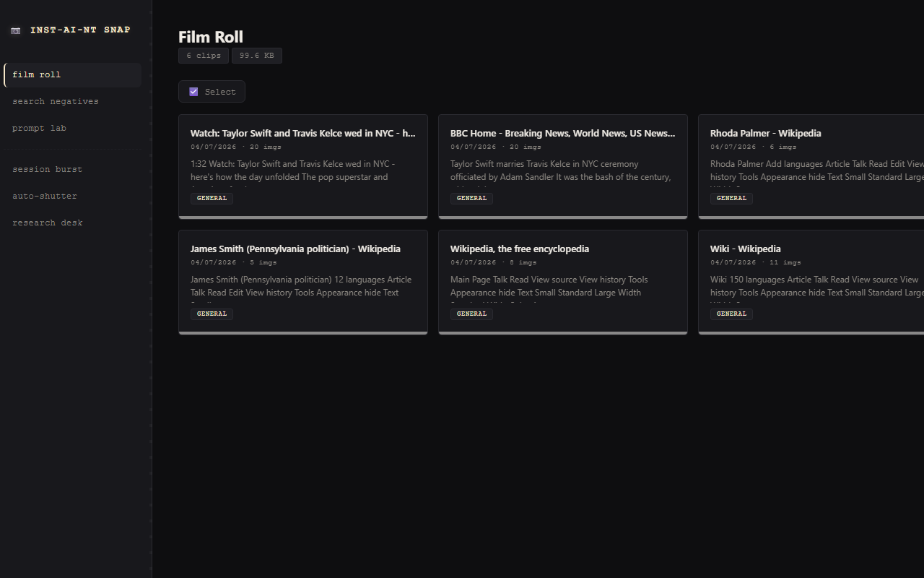
Task: Open Taylor Swift and Travis Kelce clip
Action: 303,166
